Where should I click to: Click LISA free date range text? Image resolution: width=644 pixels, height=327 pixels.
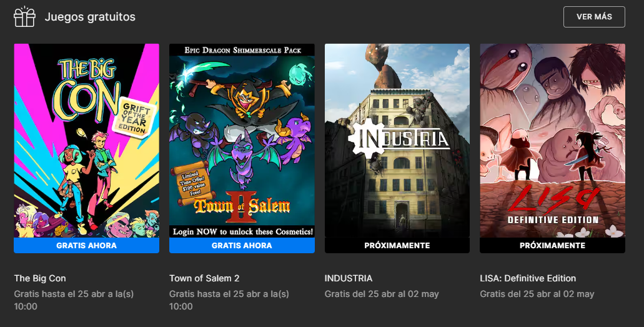tap(537, 294)
